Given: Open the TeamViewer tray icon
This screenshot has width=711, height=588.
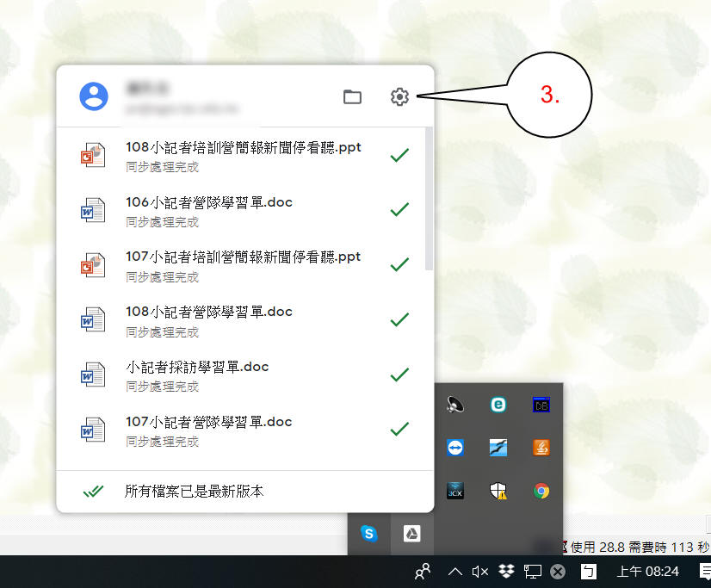Looking at the screenshot, I should coord(454,448).
